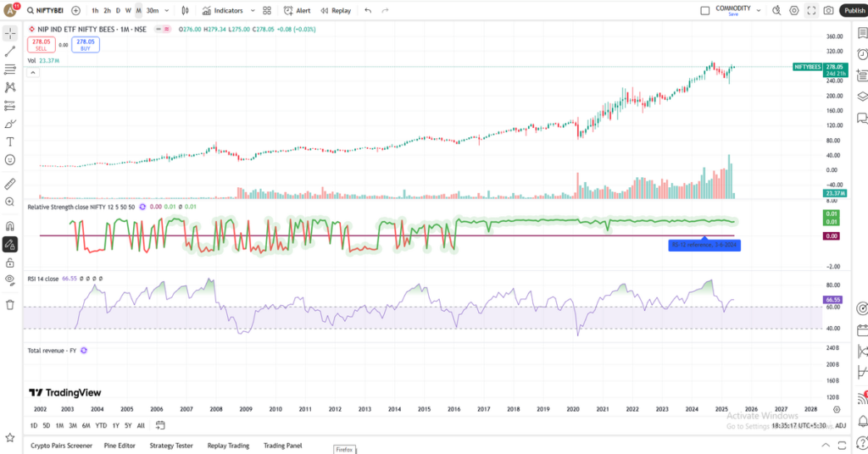Select the ruler measure tool

[x=10, y=184]
